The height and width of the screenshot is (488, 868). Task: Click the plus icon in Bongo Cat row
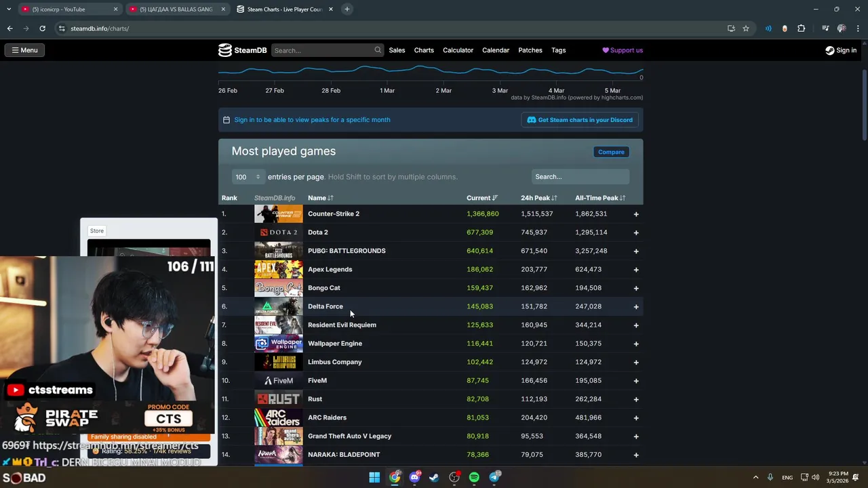(635, 288)
